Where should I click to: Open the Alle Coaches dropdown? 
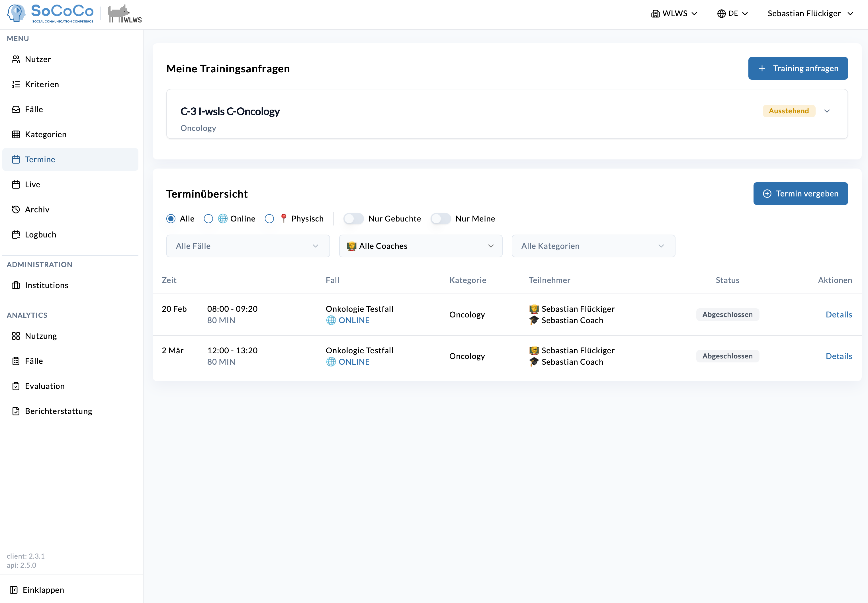pyautogui.click(x=421, y=246)
